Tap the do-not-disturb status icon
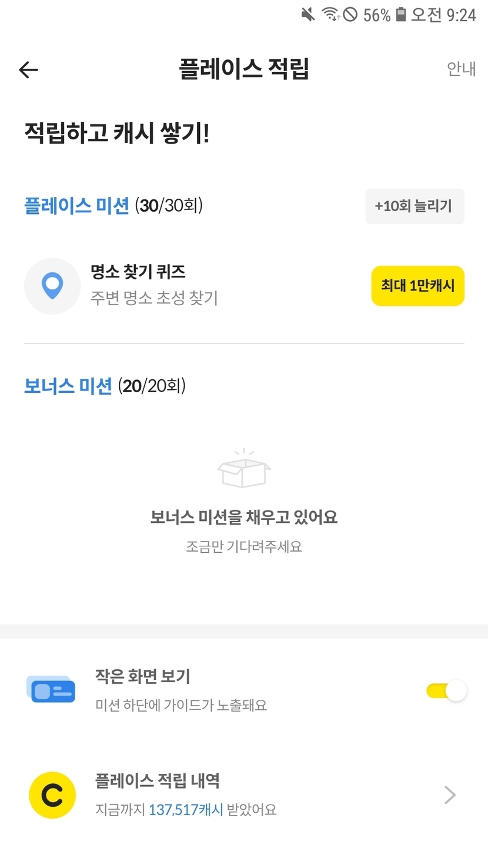The width and height of the screenshot is (488, 868). [350, 14]
